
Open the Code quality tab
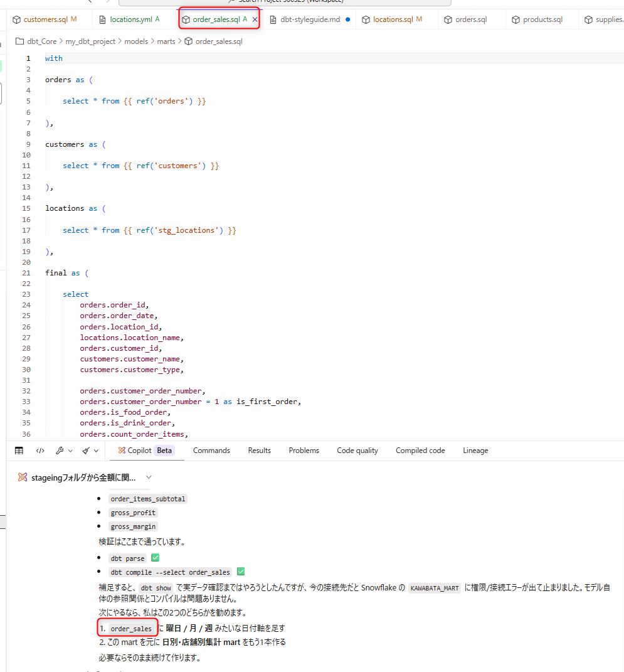357,451
